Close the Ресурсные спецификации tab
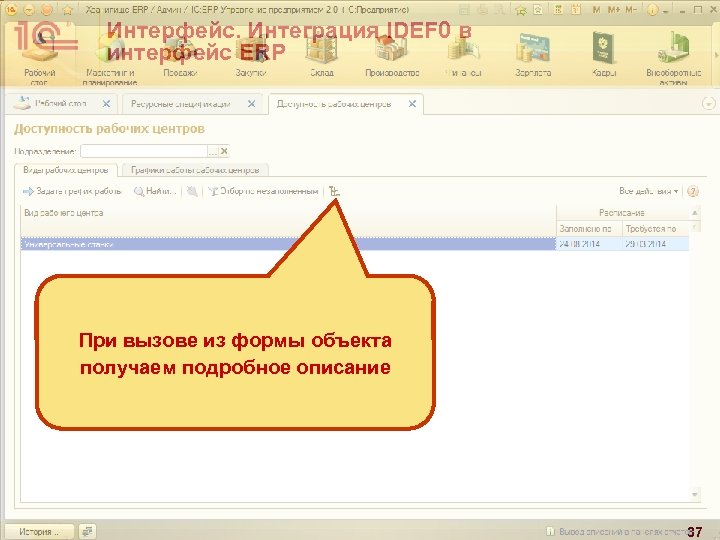Image resolution: width=720 pixels, height=540 pixels. pyautogui.click(x=251, y=104)
